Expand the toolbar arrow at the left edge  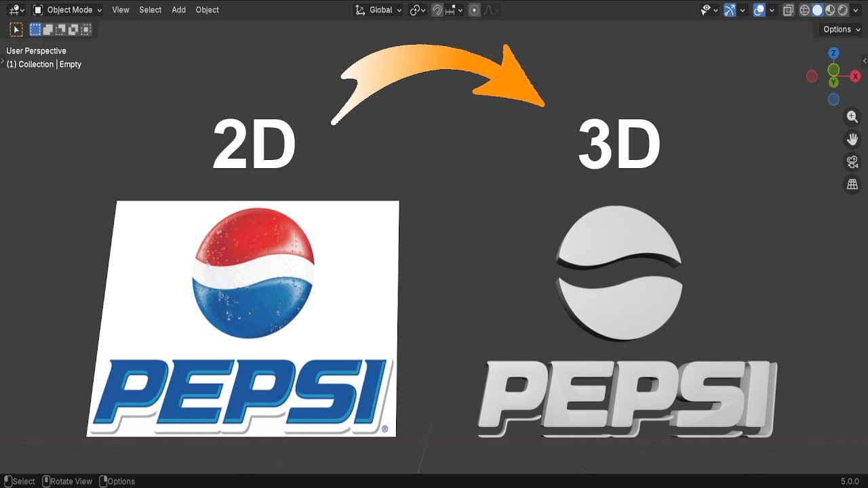(3, 61)
